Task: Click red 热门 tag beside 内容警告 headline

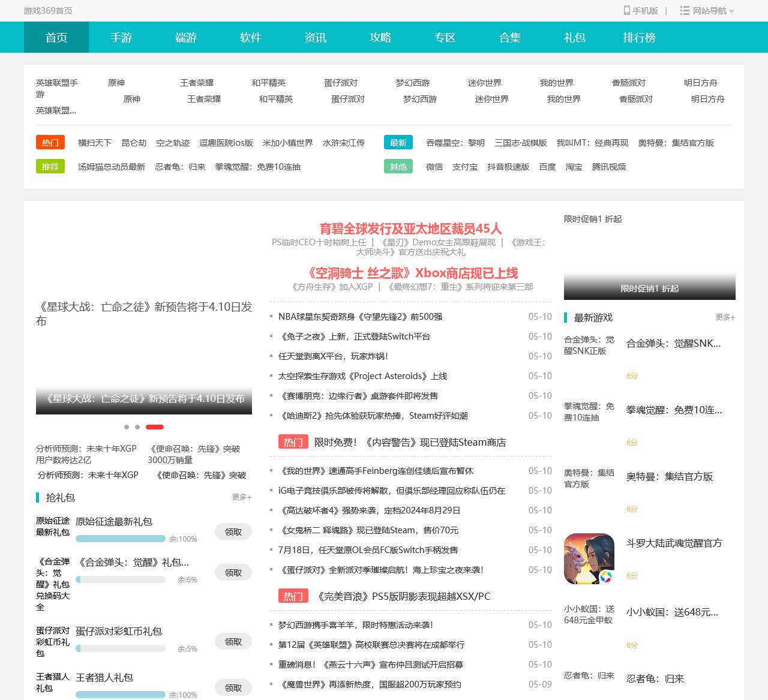Action: pyautogui.click(x=293, y=442)
